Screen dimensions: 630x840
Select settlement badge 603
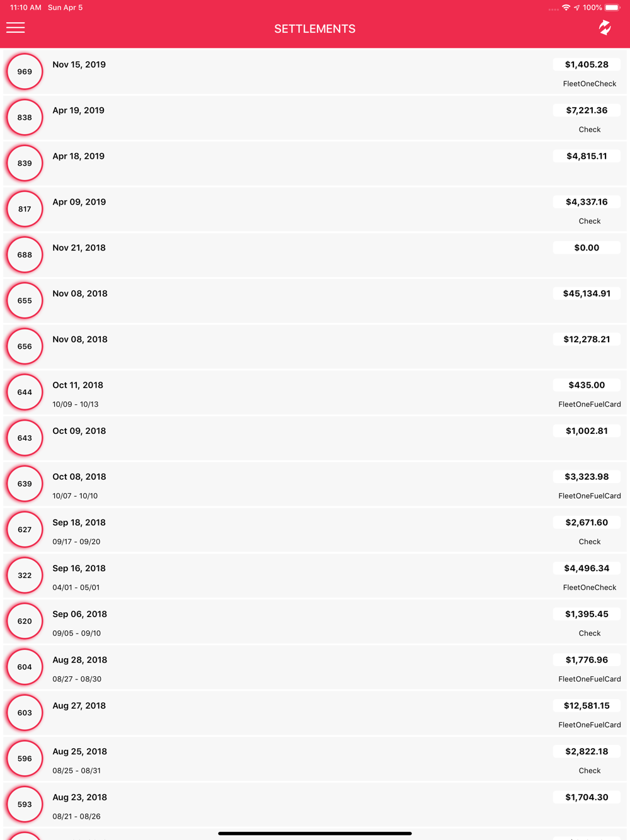(x=25, y=713)
